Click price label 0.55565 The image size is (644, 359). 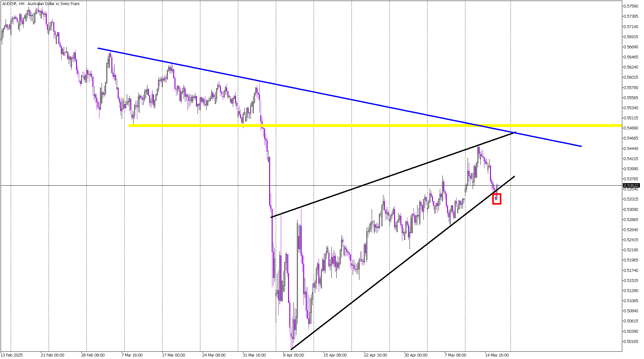pyautogui.click(x=631, y=98)
